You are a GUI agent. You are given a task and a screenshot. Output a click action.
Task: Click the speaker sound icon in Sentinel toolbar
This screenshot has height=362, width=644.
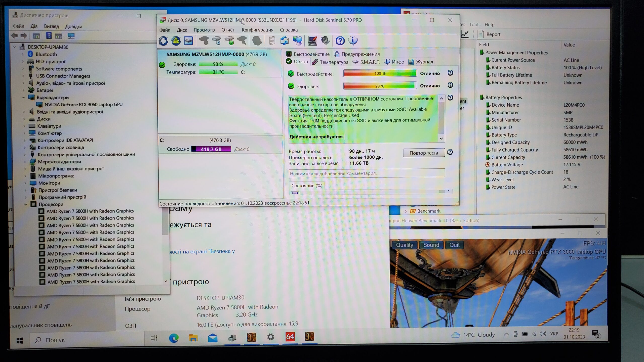[325, 41]
